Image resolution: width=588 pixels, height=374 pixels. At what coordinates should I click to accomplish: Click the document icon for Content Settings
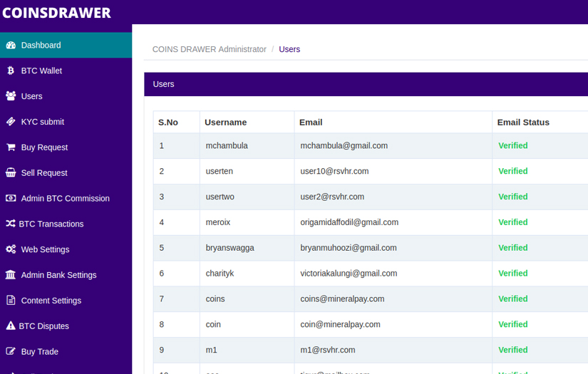tap(11, 300)
